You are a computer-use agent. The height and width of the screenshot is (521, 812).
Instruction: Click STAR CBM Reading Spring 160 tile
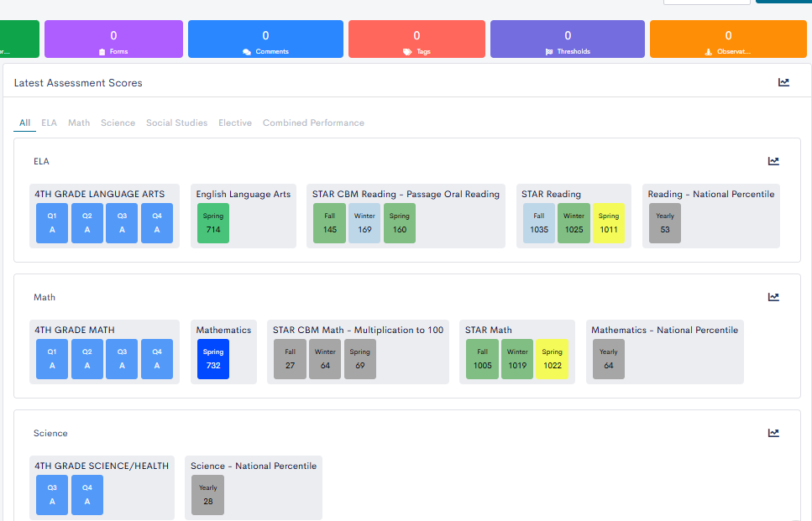click(x=399, y=223)
